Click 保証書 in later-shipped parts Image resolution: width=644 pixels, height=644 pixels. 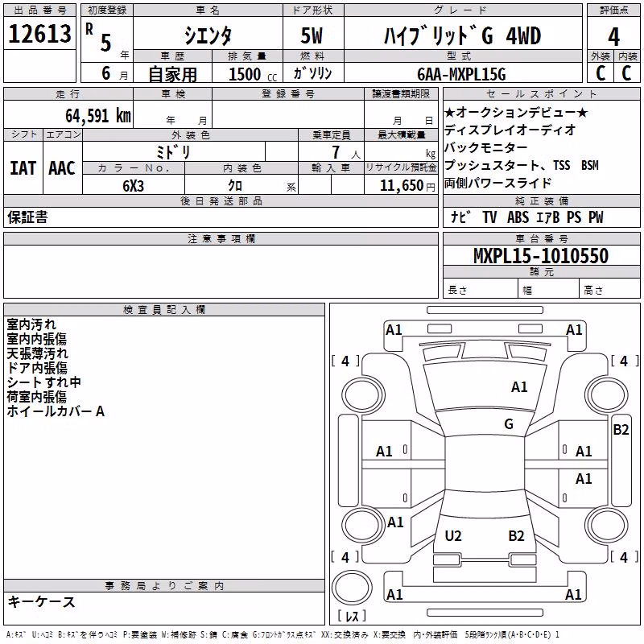coord(27,217)
